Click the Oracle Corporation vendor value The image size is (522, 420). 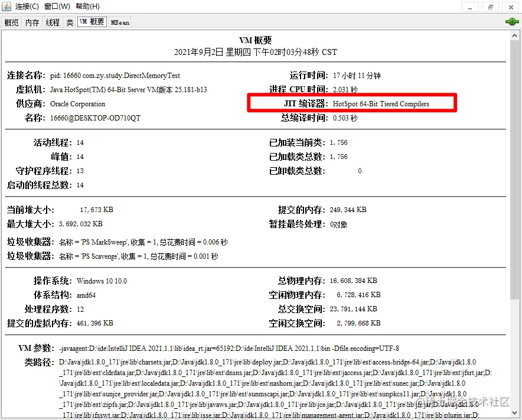tap(77, 104)
